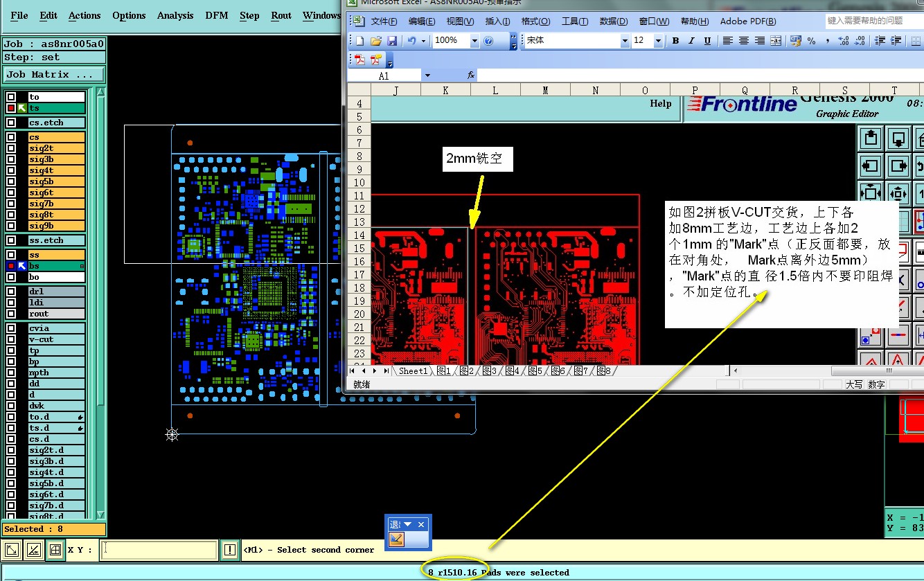The image size is (924, 581).
Task: Switch to the 图3 sheet tab
Action: click(490, 371)
